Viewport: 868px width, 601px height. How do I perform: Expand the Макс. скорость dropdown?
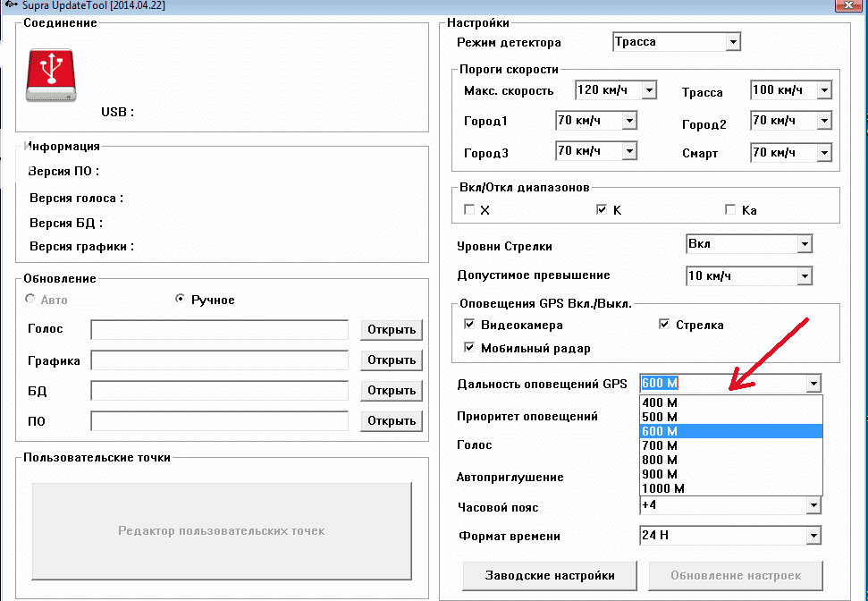[x=649, y=90]
